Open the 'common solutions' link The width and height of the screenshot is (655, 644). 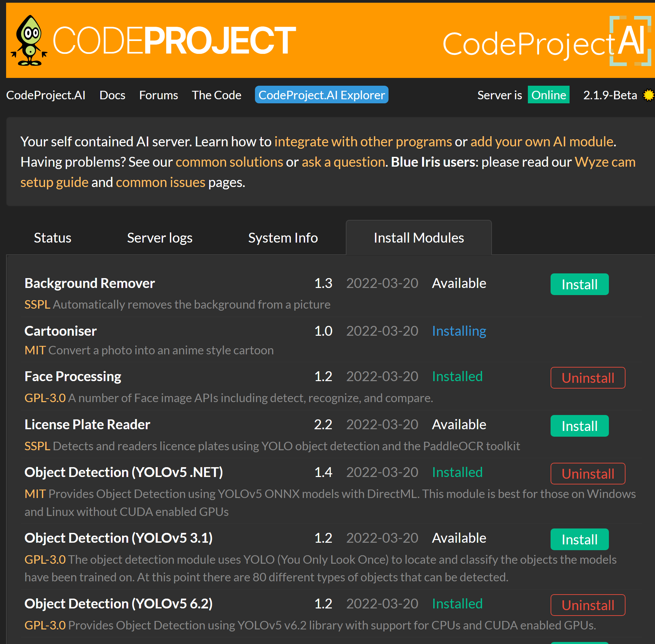[229, 162]
